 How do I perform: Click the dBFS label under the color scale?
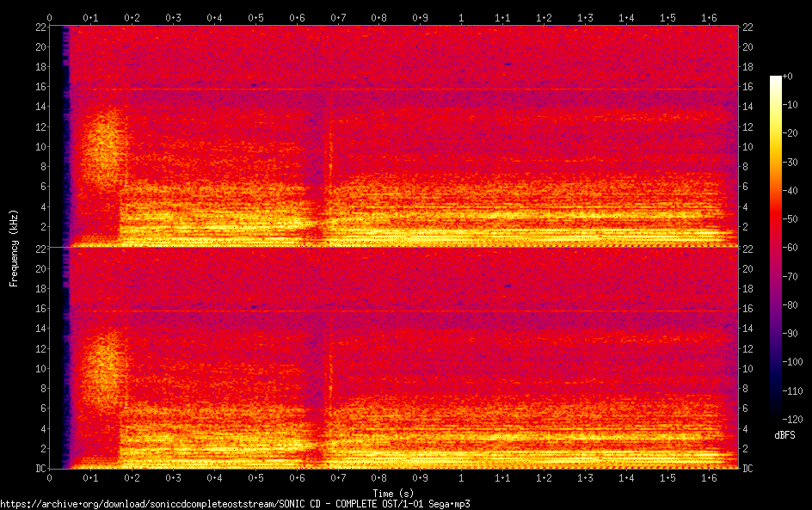coord(784,436)
